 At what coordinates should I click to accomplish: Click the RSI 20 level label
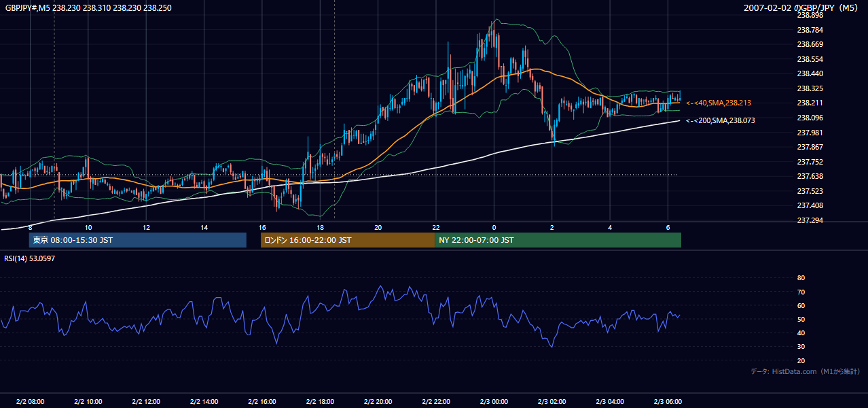click(x=801, y=360)
